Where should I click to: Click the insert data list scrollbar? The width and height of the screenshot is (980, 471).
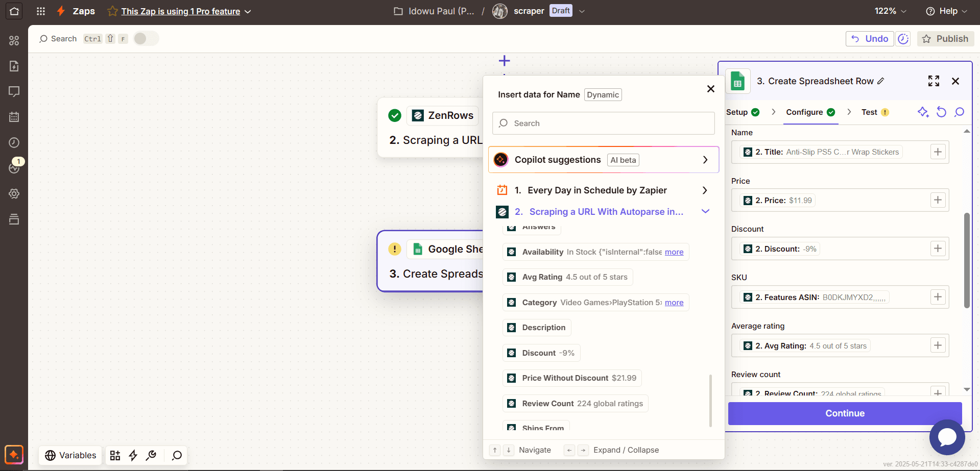710,401
